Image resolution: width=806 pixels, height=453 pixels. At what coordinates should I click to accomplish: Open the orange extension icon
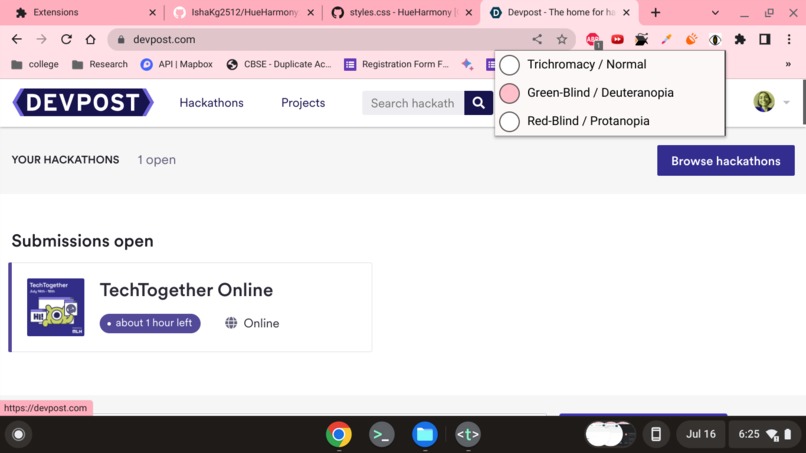(691, 39)
